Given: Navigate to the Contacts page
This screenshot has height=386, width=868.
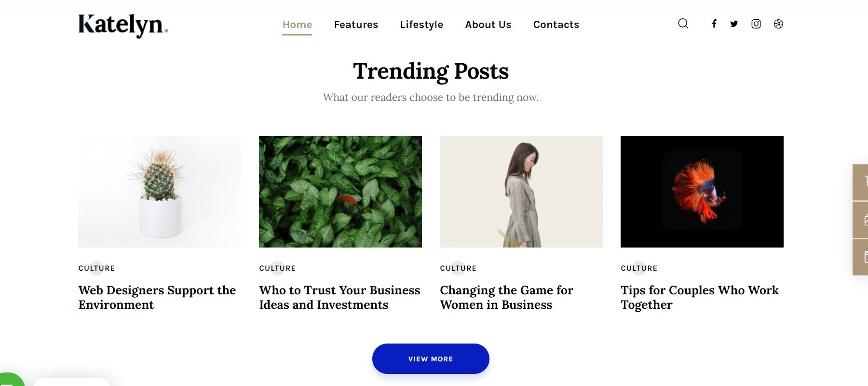Looking at the screenshot, I should click(x=556, y=25).
